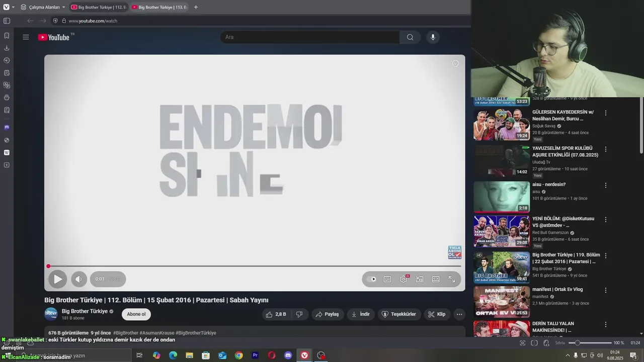Open Vivaldi menu dropdown arrow
The image size is (644, 362).
[x=13, y=7]
